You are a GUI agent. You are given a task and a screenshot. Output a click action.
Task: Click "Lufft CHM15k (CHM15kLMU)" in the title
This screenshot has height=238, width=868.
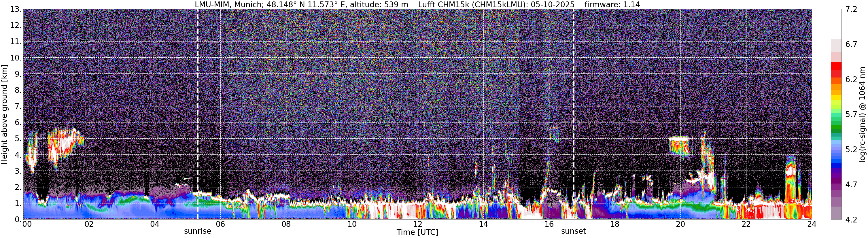(473, 5)
